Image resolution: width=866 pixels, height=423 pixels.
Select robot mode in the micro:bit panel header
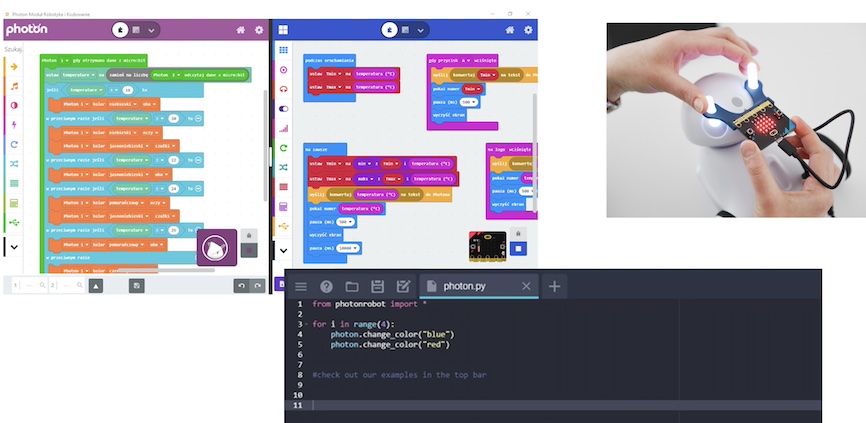tap(390, 30)
